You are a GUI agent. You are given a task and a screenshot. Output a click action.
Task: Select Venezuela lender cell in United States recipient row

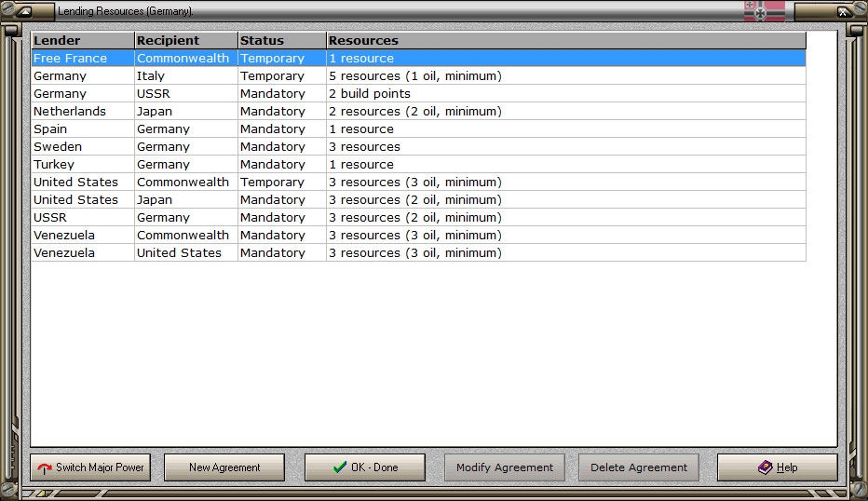point(83,253)
